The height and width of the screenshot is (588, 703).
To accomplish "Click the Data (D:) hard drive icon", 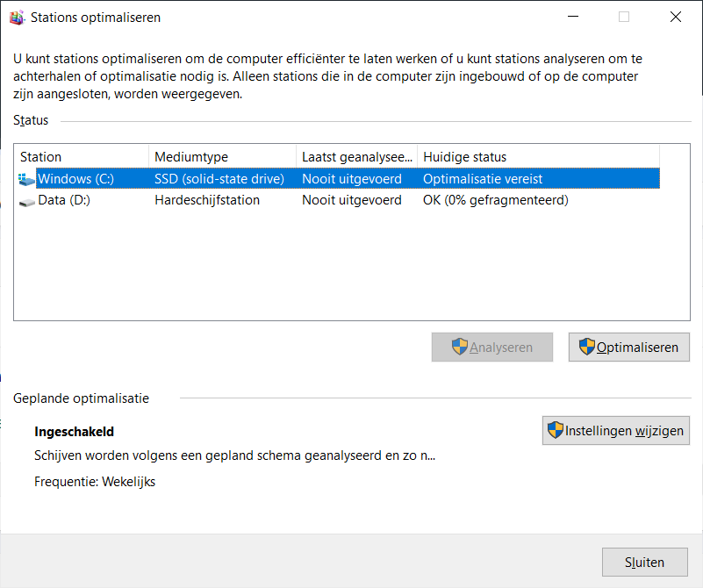I will pyautogui.click(x=27, y=203).
